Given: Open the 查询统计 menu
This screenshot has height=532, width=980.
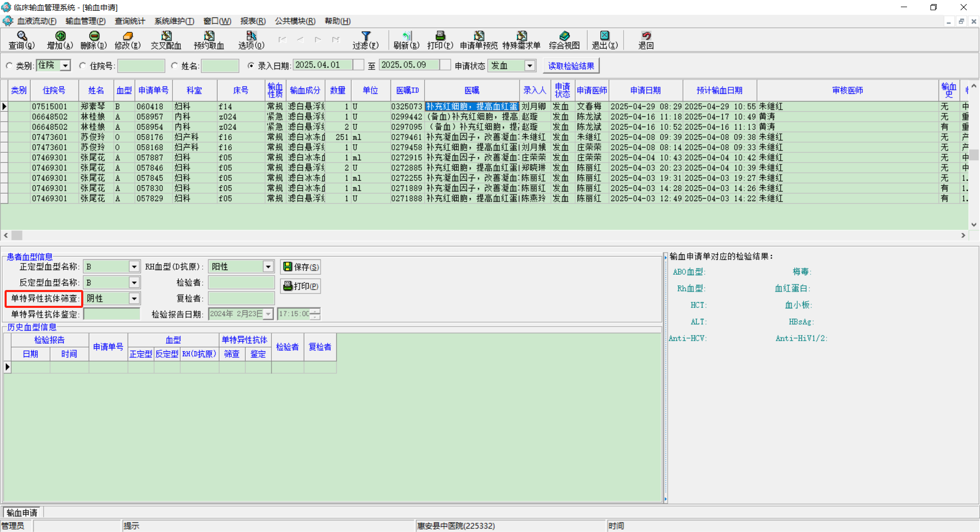Looking at the screenshot, I should coord(130,21).
